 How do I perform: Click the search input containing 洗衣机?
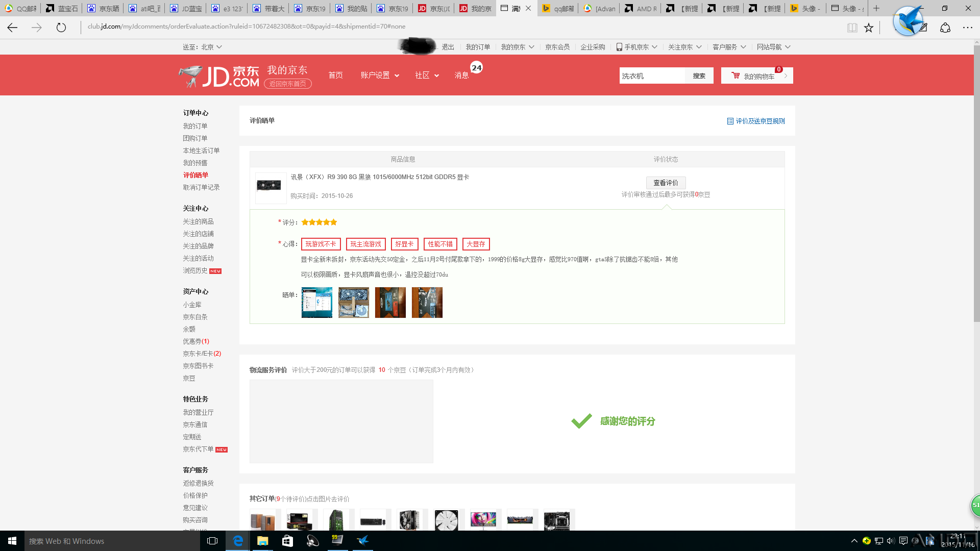click(652, 76)
